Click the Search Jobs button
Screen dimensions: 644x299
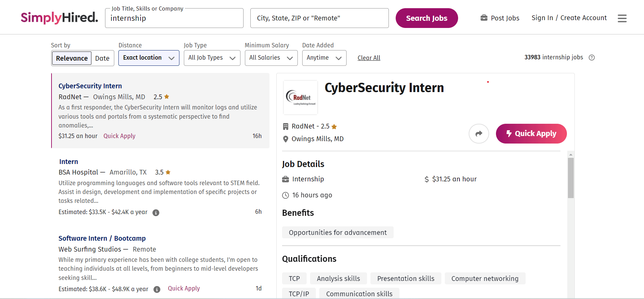tap(426, 18)
